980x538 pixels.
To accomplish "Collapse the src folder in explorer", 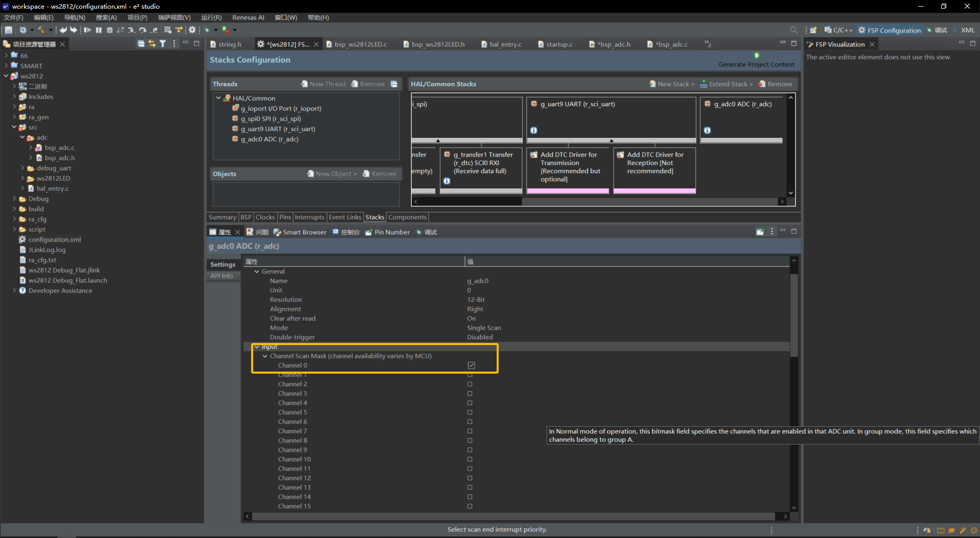I will point(14,127).
